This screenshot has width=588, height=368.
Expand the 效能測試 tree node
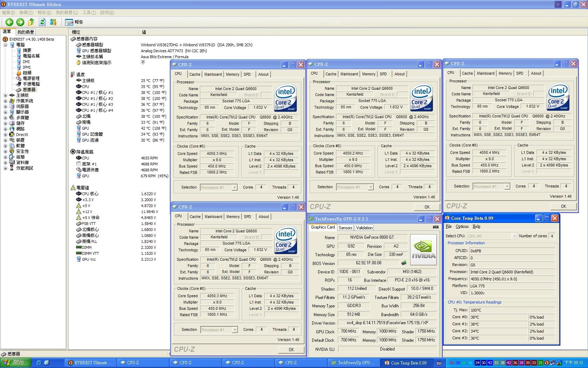click(5, 168)
